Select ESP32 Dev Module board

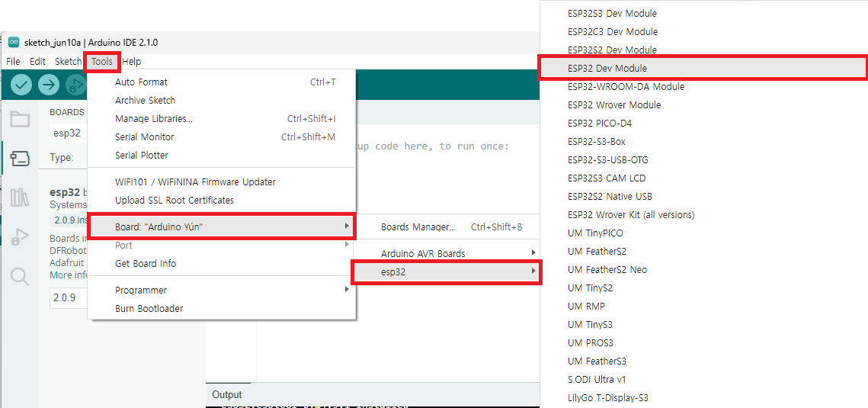pos(703,68)
